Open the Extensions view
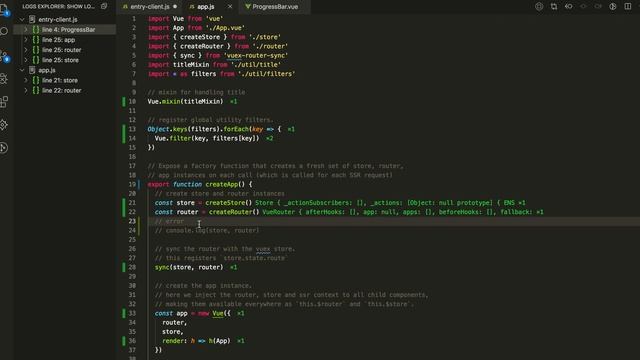Viewport: 640px width, 360px height. click(x=4, y=102)
